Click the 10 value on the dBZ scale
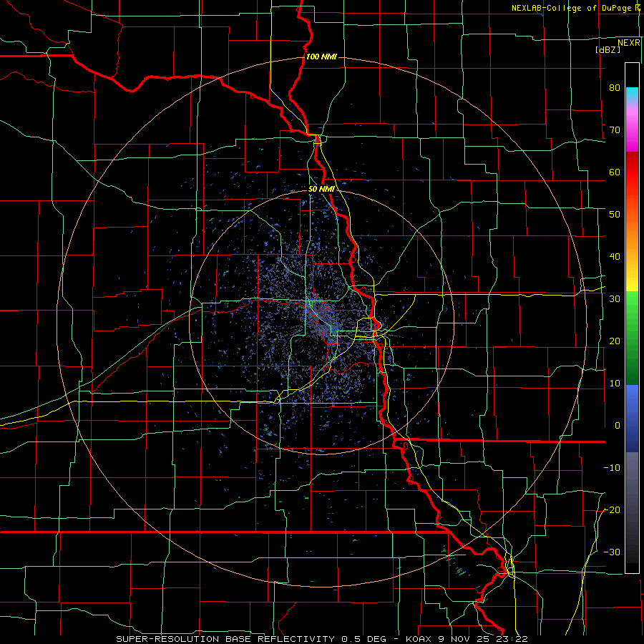644x644 pixels. pos(615,384)
